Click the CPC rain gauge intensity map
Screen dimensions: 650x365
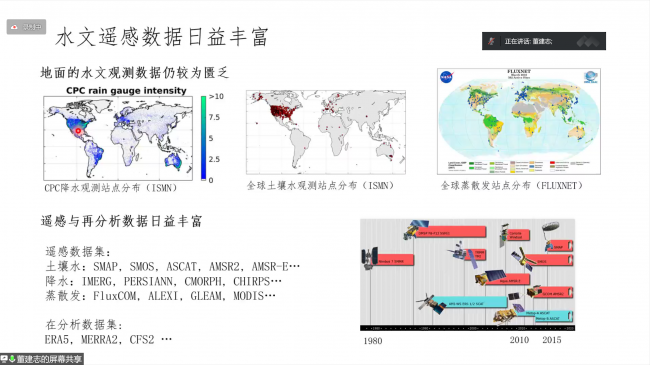118,138
